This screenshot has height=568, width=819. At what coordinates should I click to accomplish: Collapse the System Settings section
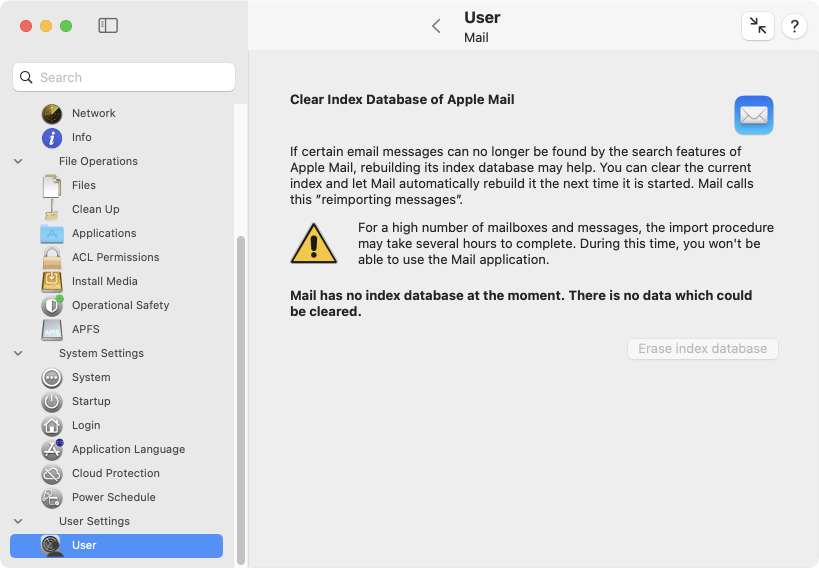click(18, 354)
